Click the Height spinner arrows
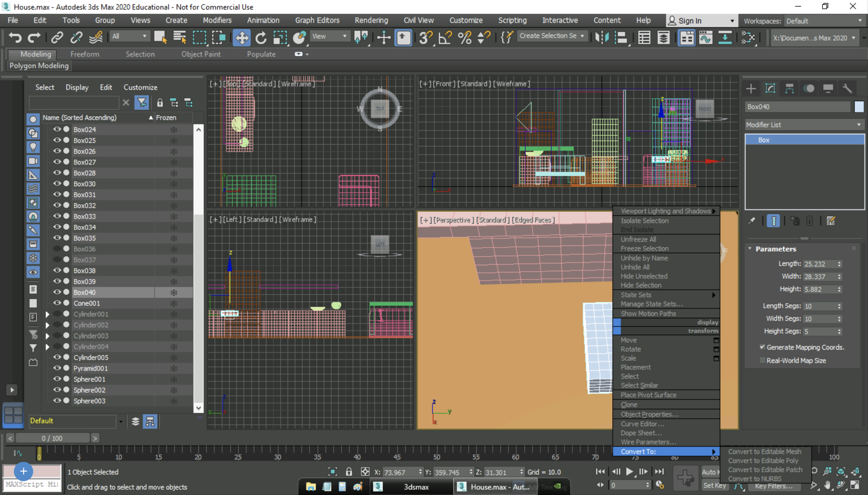This screenshot has width=868, height=495. (839, 289)
